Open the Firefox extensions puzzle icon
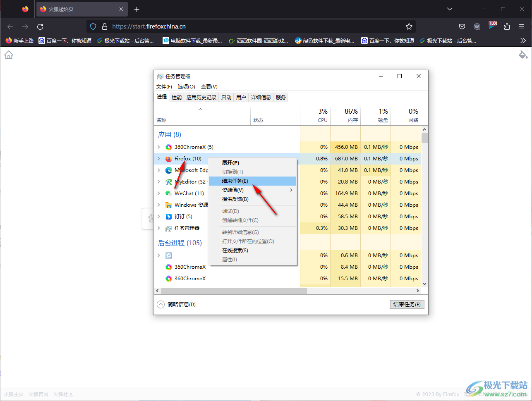The image size is (532, 401). 507,26
